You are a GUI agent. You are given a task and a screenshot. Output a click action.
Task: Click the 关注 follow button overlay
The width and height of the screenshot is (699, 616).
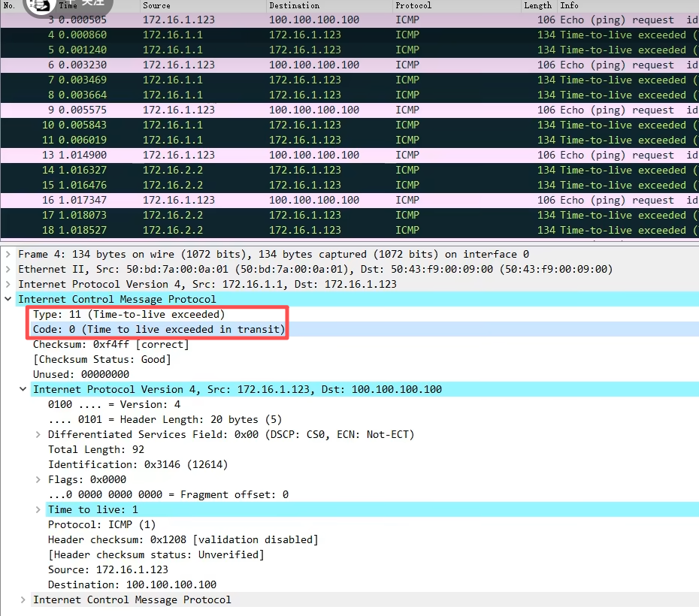92,4
